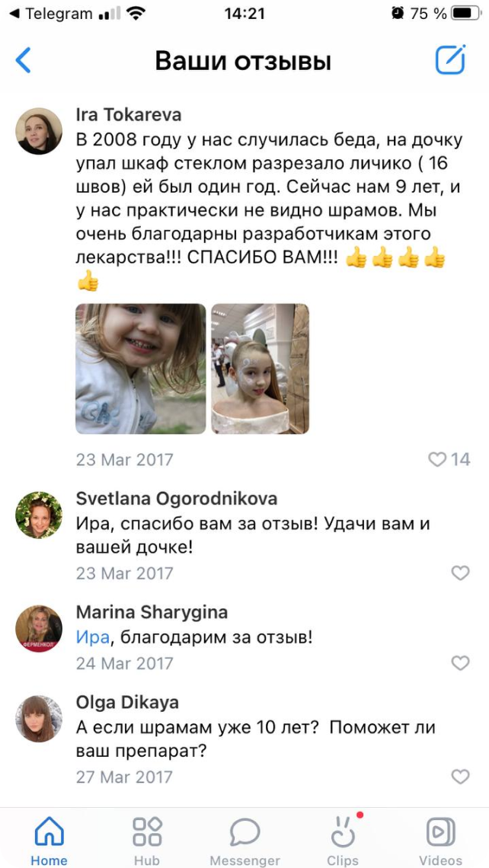489x868 pixels.
Task: Open the Hub tab
Action: pyautogui.click(x=147, y=841)
